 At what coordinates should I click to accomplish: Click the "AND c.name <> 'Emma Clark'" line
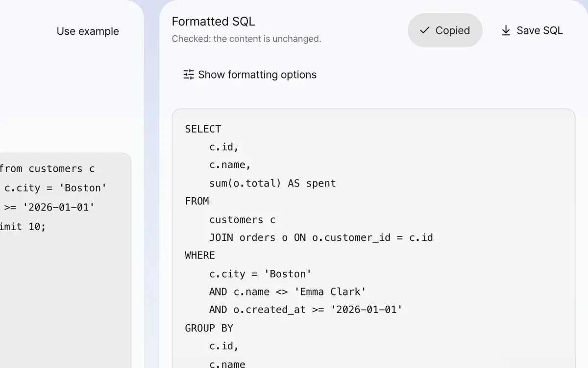[x=288, y=291]
